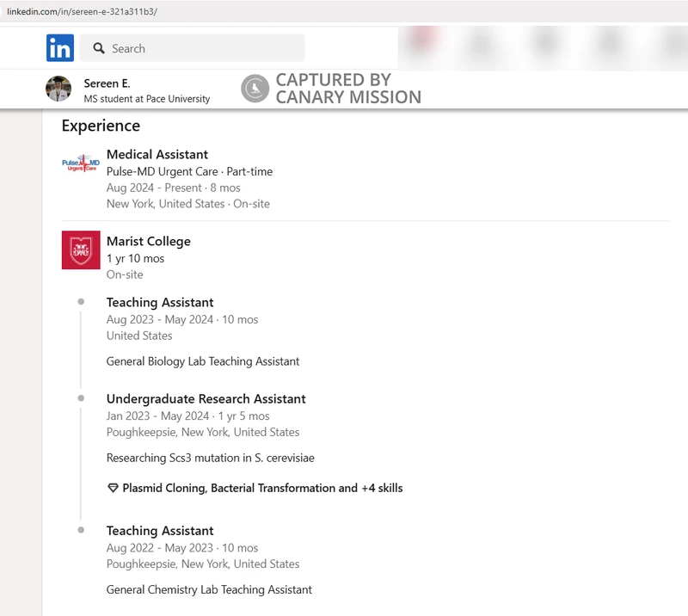Click the LinkedIn logo

[x=60, y=48]
